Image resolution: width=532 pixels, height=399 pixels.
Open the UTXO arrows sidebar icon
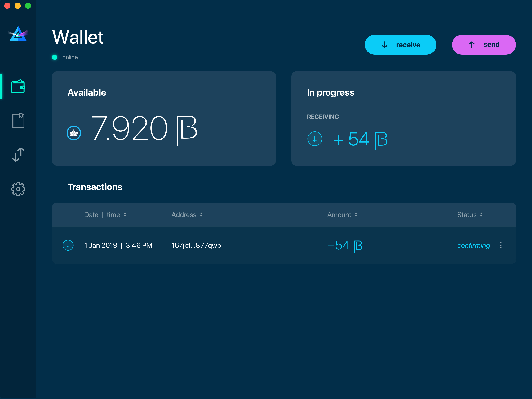click(18, 155)
